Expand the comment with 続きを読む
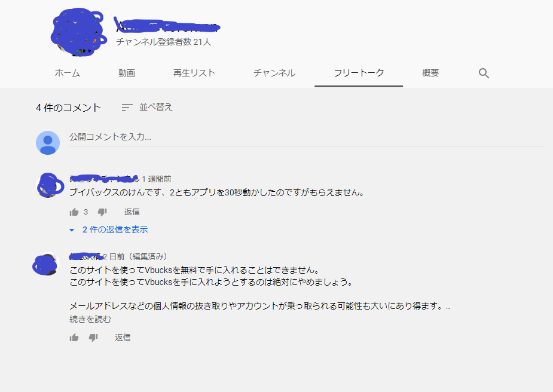 click(90, 319)
